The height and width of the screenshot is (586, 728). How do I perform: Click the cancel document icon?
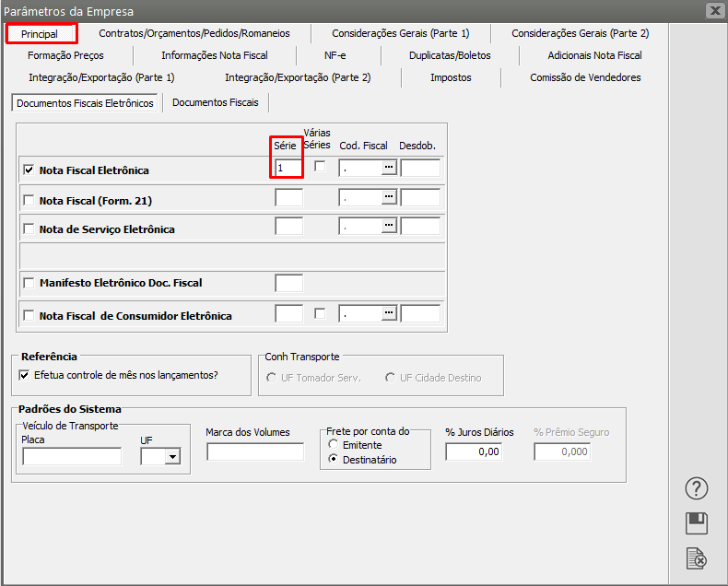(697, 558)
